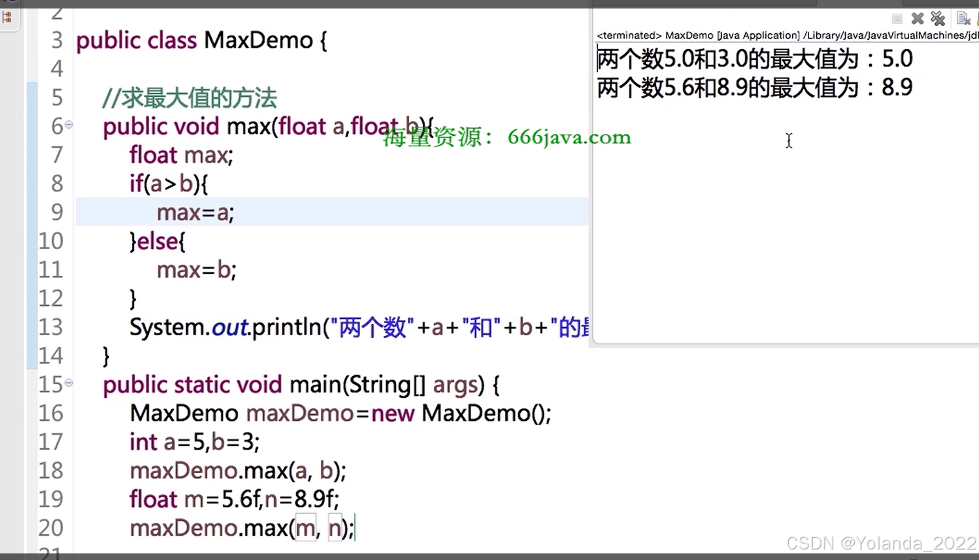This screenshot has width=979, height=560.
Task: Click 'MaxDemo maxDemo=new MaxDemo();' line
Action: point(340,413)
